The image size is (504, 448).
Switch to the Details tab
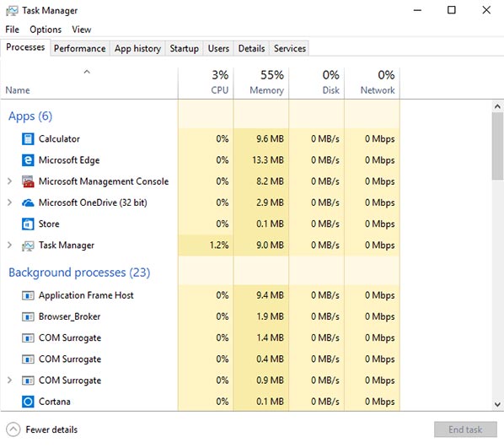(x=252, y=48)
